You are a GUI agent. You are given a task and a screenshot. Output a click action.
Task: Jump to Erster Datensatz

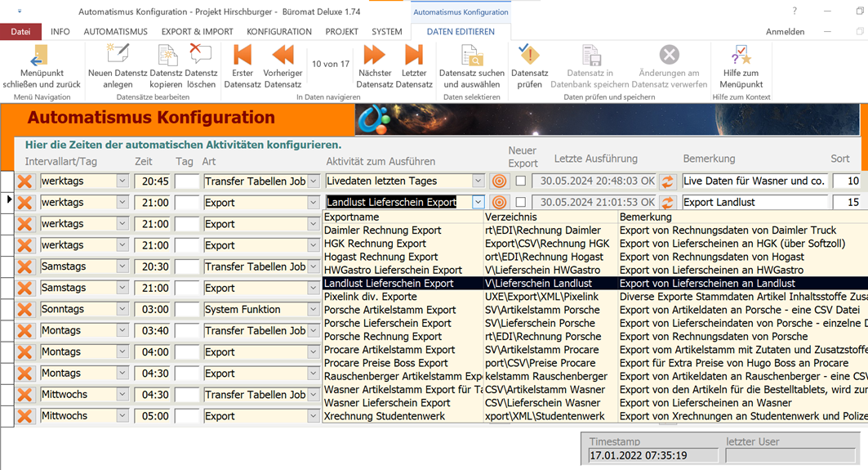click(243, 56)
